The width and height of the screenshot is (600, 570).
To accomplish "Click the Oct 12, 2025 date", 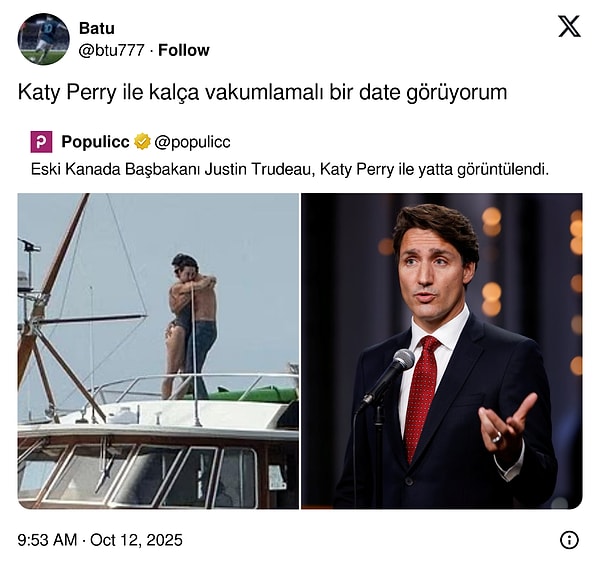I will coord(136,540).
